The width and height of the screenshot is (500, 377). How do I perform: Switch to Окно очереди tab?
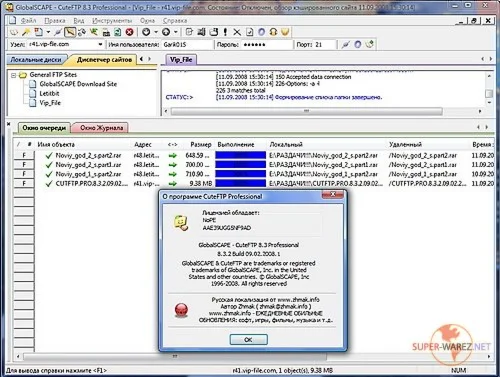(44, 128)
